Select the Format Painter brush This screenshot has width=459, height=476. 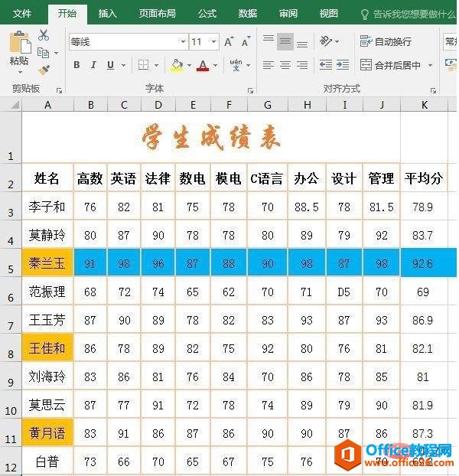coord(44,70)
